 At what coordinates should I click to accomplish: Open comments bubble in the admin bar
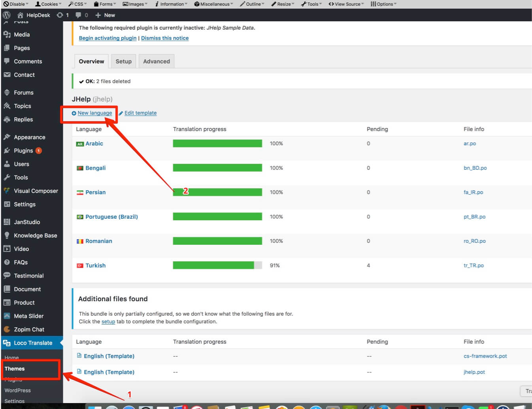[x=78, y=15]
